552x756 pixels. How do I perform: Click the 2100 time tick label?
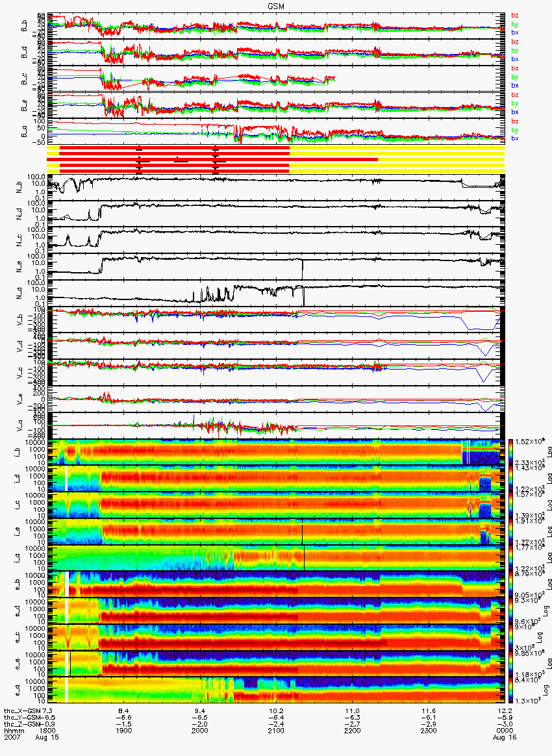(276, 731)
